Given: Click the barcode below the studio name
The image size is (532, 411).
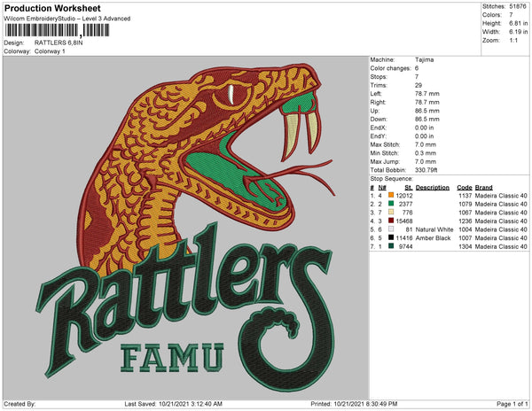Looking at the screenshot, I should 57,30.
